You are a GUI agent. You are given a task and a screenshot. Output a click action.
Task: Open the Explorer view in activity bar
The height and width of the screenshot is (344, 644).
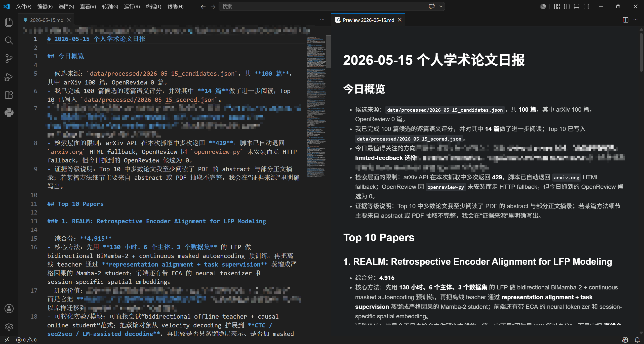click(x=9, y=22)
